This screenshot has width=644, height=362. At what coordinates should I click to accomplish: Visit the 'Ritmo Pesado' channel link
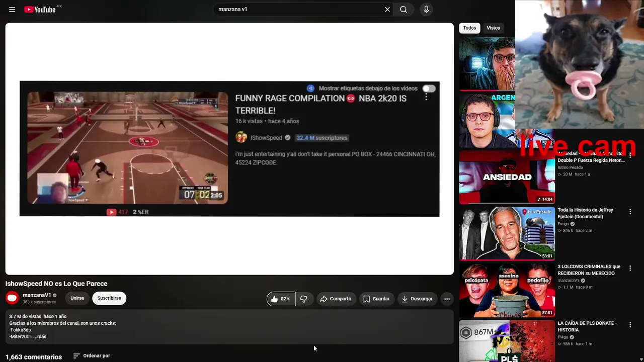click(x=570, y=167)
